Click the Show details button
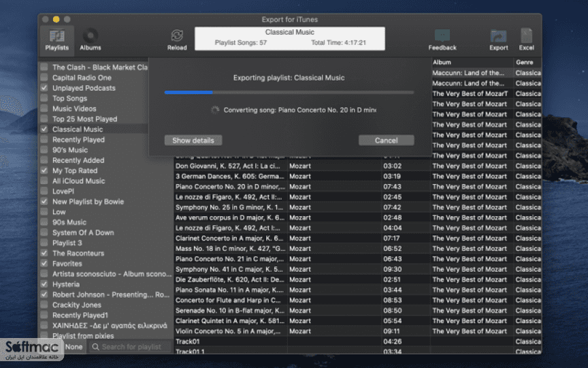This screenshot has width=588, height=368. tap(193, 140)
